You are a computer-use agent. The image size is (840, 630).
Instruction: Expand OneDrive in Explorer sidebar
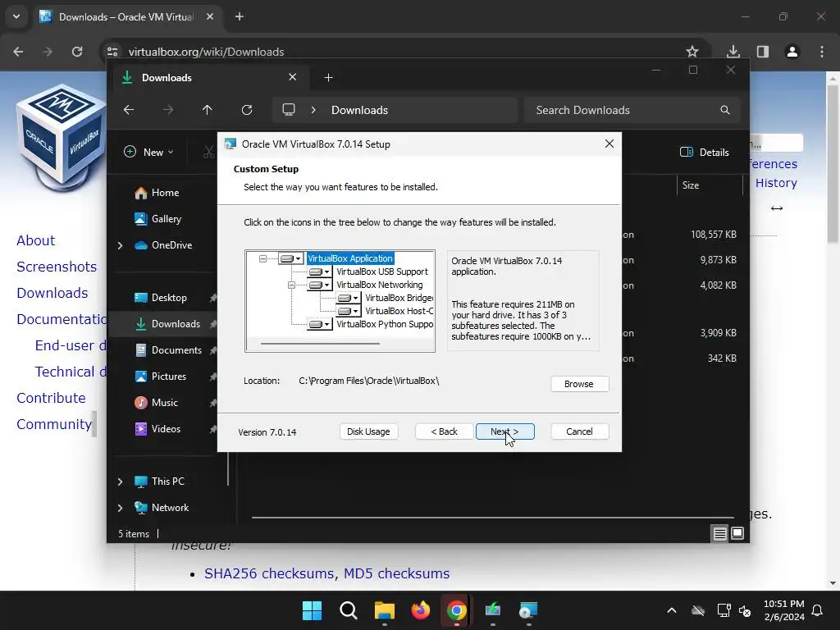click(120, 245)
